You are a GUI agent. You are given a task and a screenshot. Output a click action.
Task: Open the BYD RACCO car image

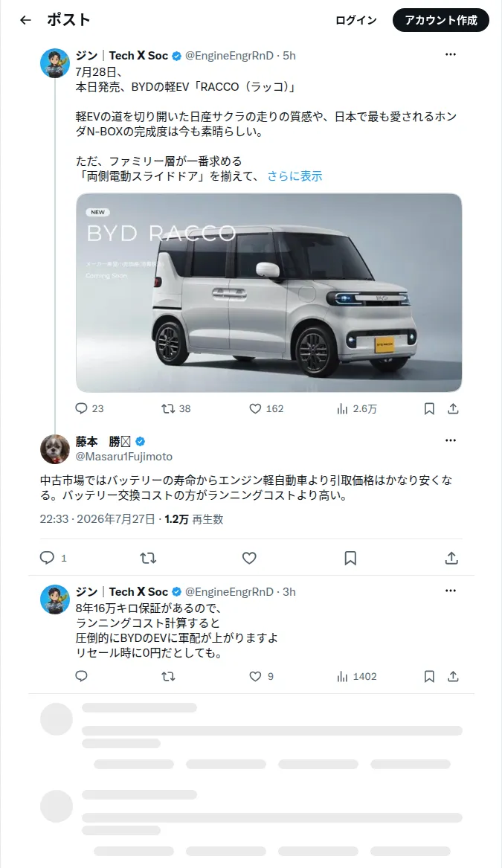[x=269, y=292]
